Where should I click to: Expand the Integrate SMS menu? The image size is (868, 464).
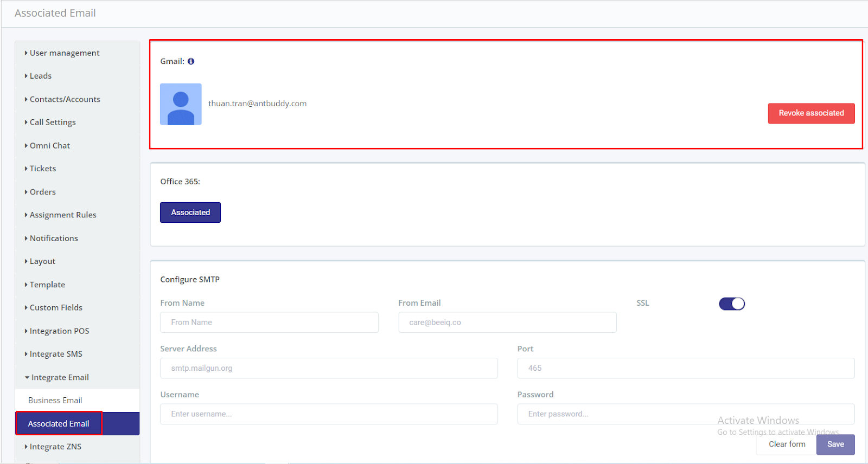pyautogui.click(x=77, y=354)
